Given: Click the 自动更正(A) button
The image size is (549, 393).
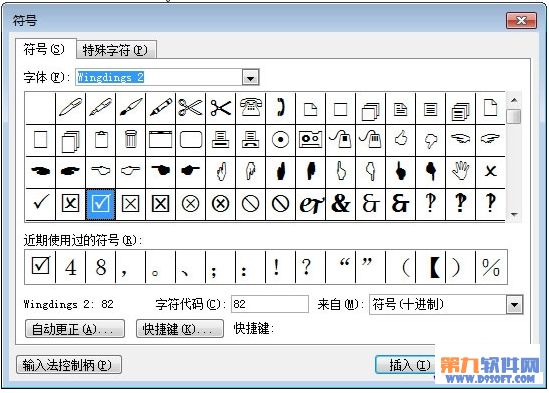Looking at the screenshot, I should (75, 329).
